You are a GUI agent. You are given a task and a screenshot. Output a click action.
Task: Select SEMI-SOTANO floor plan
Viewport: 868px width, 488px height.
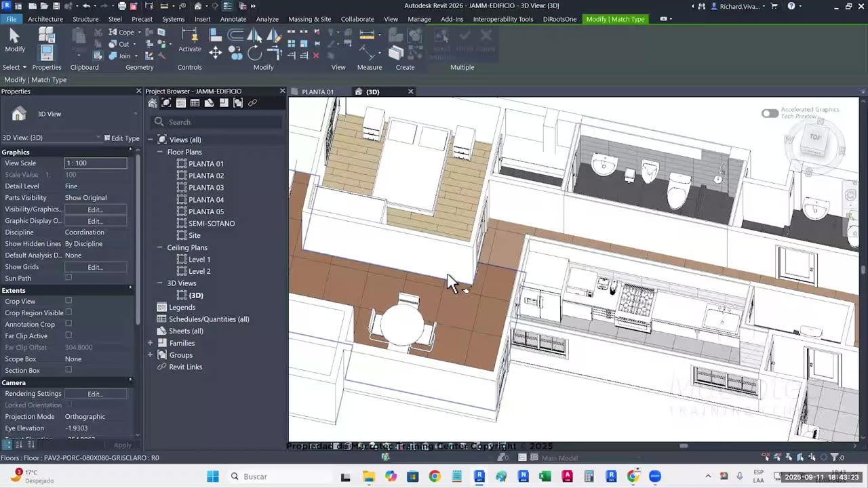coord(212,224)
